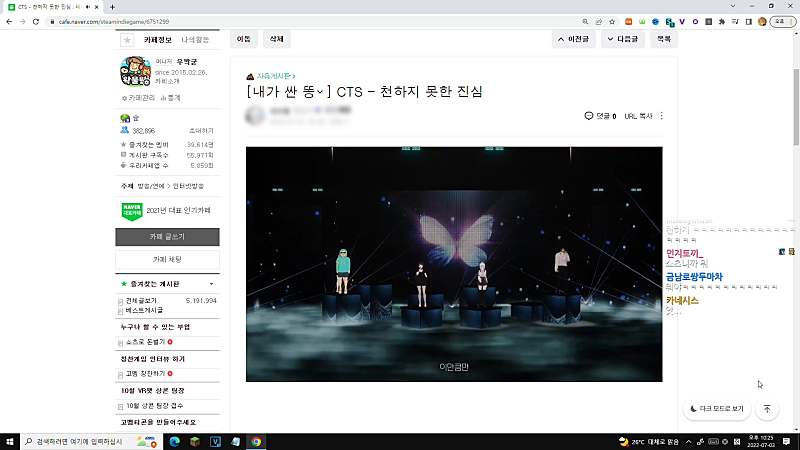Collapse the 즐겨찾는 게시판 section arrow

tap(211, 284)
